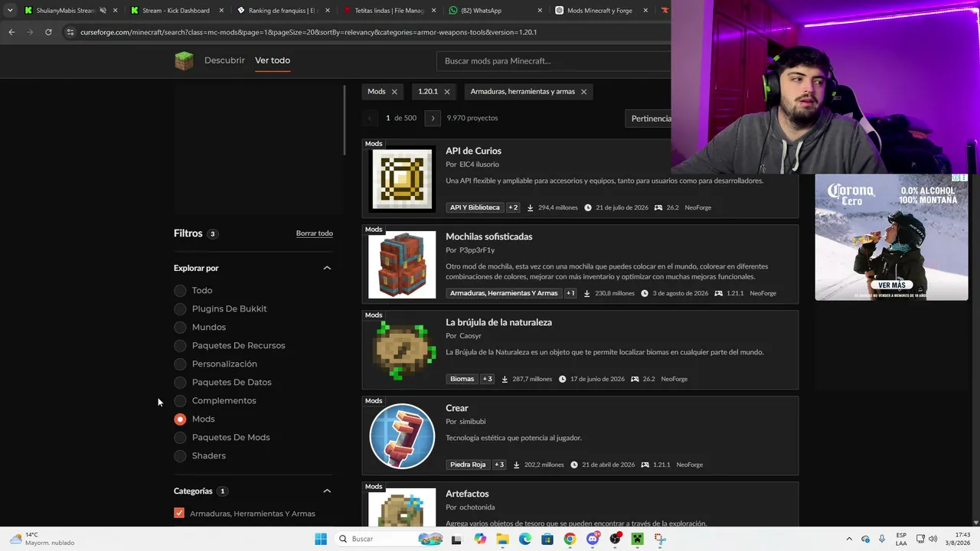
Task: Uncheck Armaduras, Herramientas Y Armas checkbox
Action: (x=179, y=514)
